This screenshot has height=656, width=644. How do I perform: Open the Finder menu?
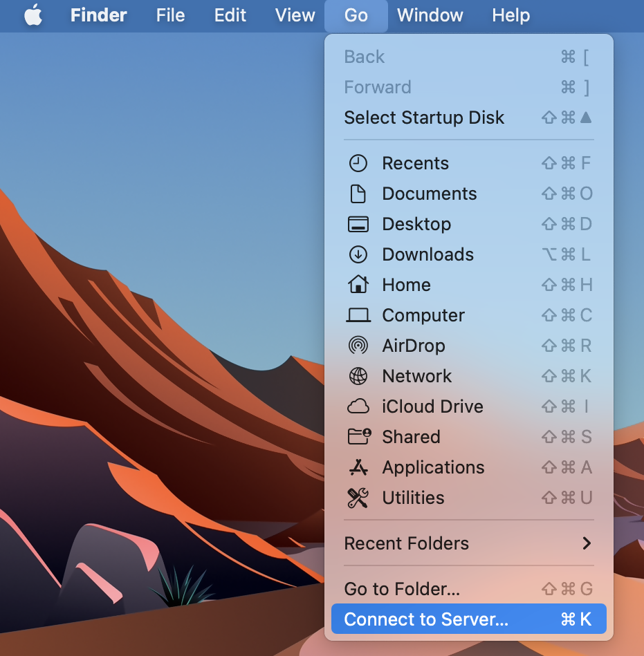98,15
